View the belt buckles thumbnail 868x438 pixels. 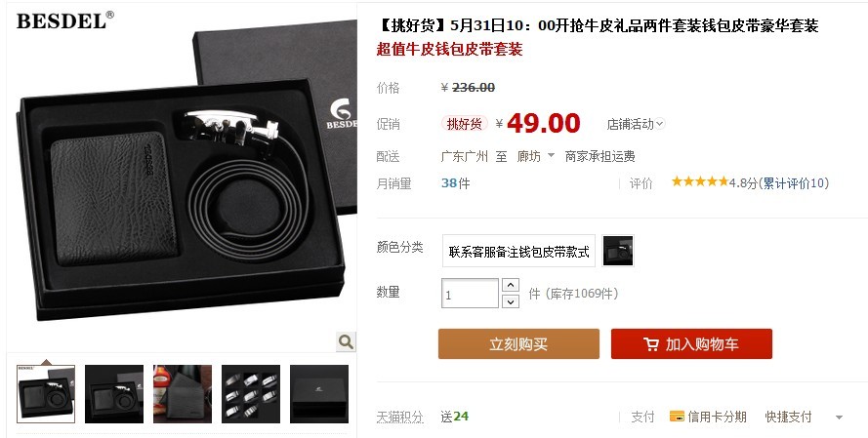pyautogui.click(x=251, y=394)
